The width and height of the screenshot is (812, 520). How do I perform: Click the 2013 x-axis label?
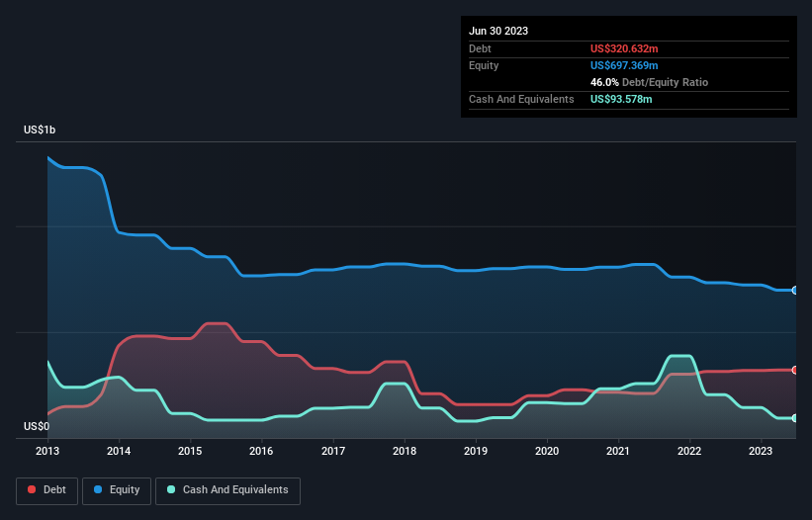pyautogui.click(x=47, y=451)
